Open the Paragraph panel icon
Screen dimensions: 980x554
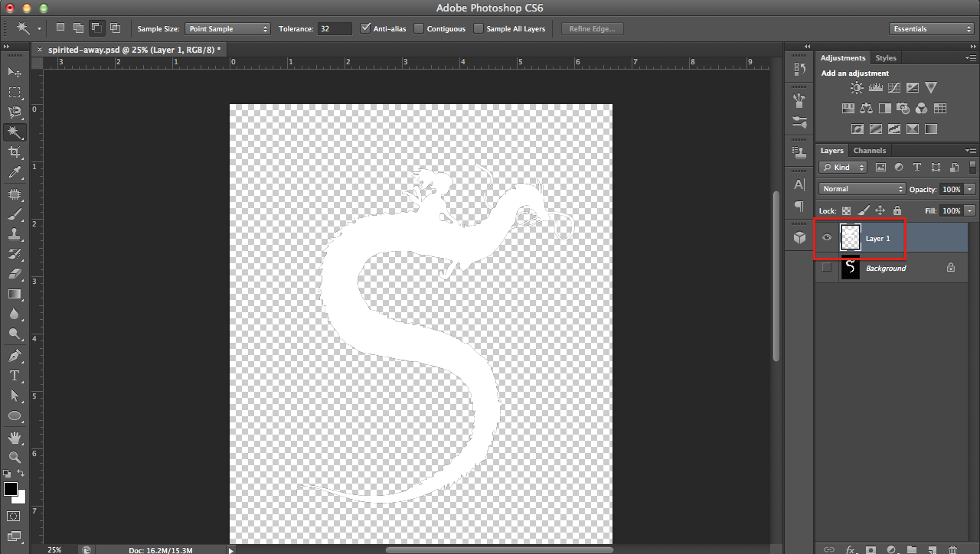[800, 206]
